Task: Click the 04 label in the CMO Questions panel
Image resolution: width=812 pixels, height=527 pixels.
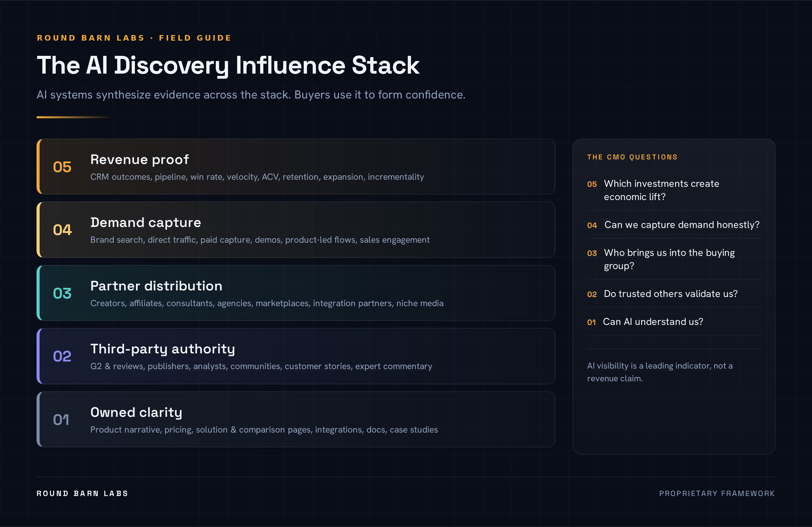Action: pyautogui.click(x=592, y=225)
